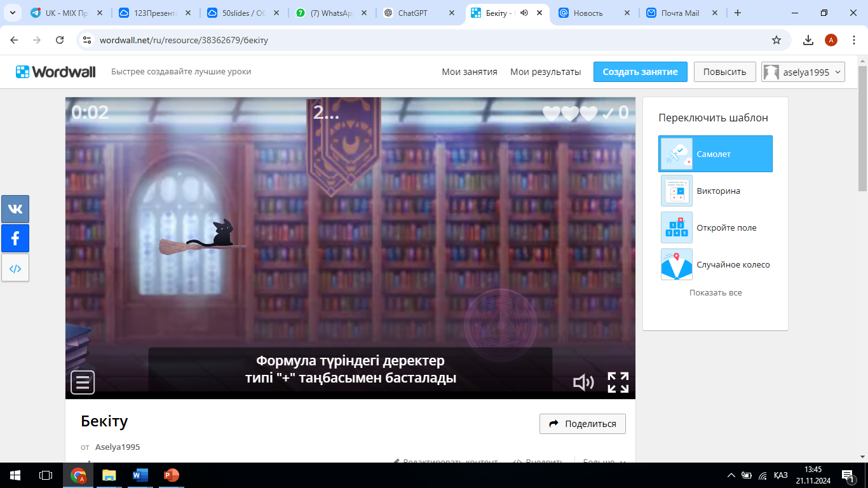Mute the game sound speaker icon
The height and width of the screenshot is (488, 868).
click(583, 382)
